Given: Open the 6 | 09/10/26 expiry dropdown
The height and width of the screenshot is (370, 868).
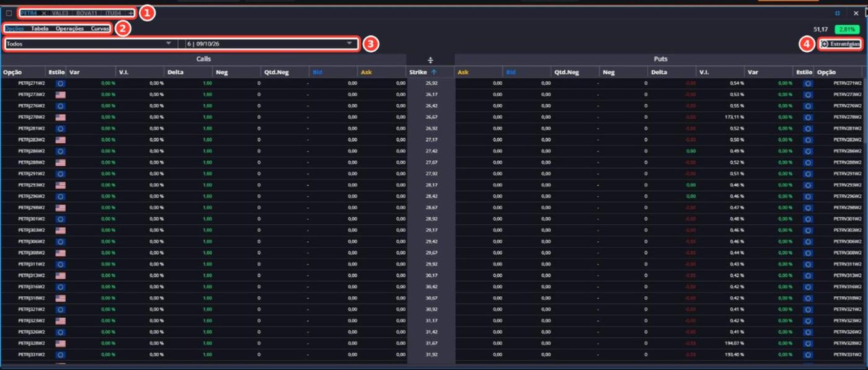Looking at the screenshot, I should tap(271, 44).
